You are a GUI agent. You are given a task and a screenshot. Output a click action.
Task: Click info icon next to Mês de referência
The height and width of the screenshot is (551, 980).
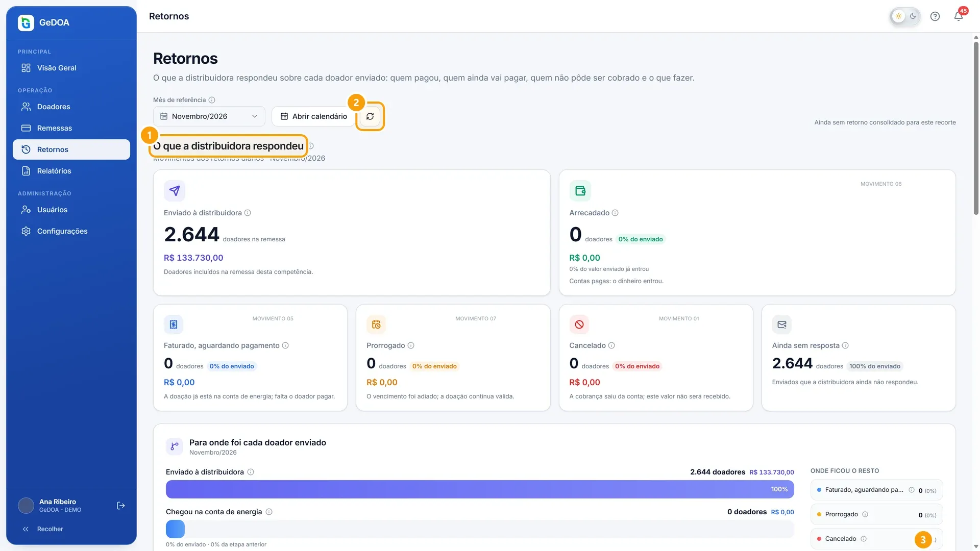(212, 100)
